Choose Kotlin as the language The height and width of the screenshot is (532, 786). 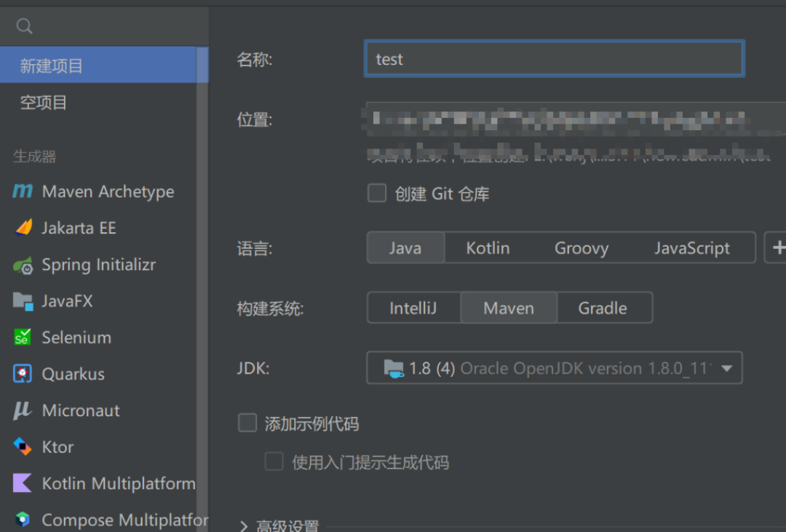pyautogui.click(x=488, y=247)
